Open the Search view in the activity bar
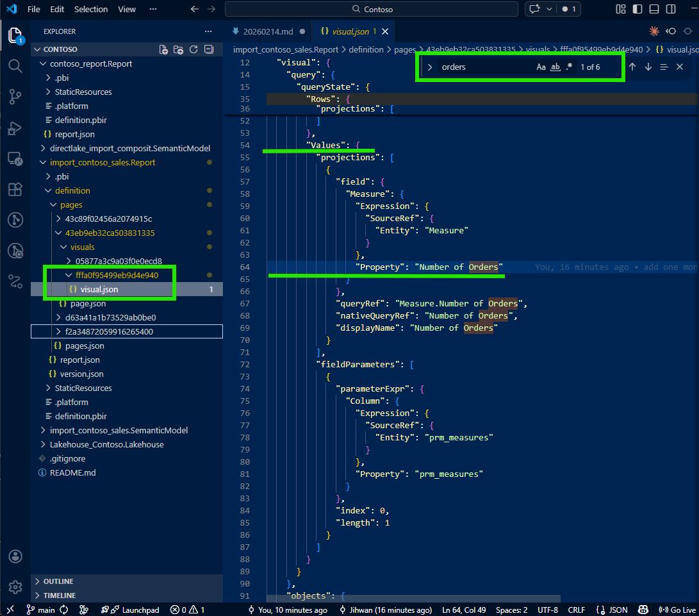 [15, 66]
